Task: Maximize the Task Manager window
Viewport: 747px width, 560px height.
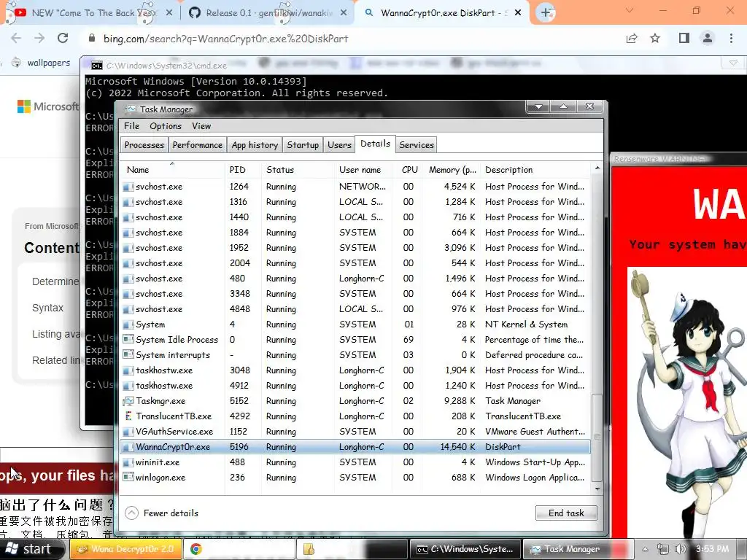Action: tap(564, 106)
